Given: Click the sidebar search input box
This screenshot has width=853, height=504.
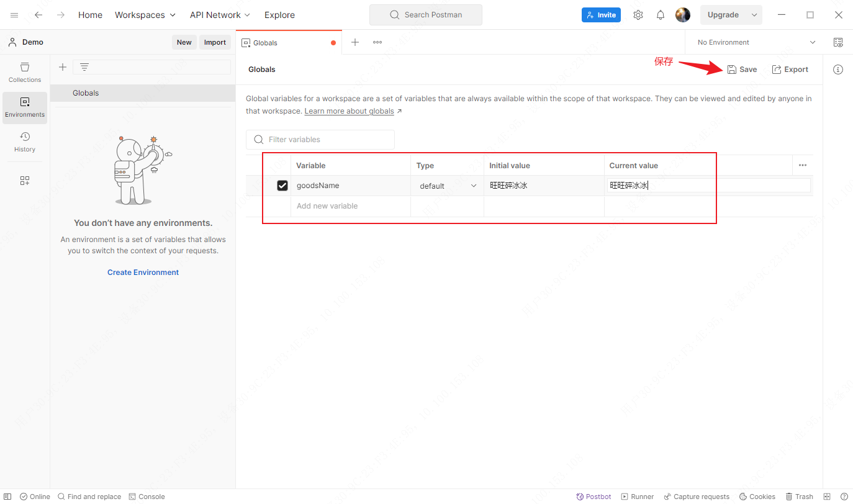Looking at the screenshot, I should (x=151, y=67).
